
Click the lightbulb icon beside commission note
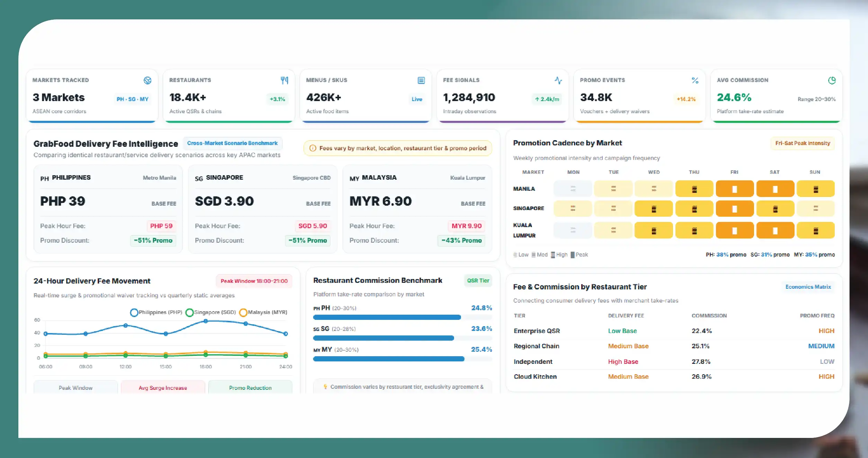click(x=325, y=387)
